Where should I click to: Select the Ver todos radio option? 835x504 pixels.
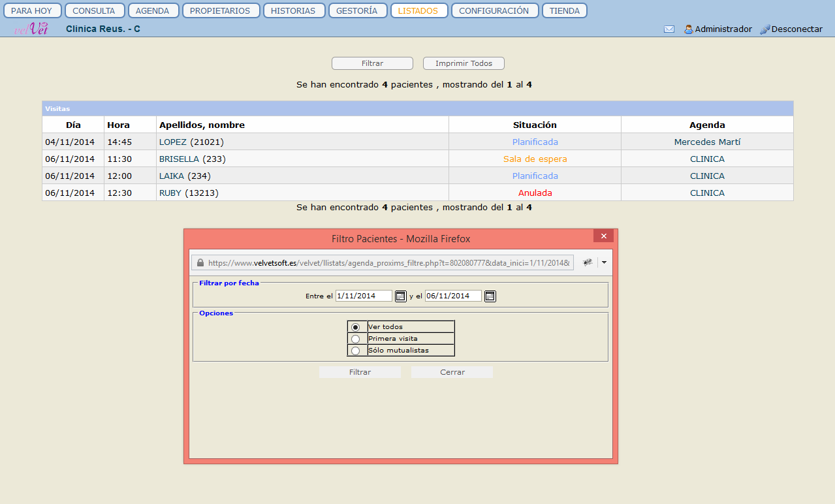pyautogui.click(x=355, y=327)
